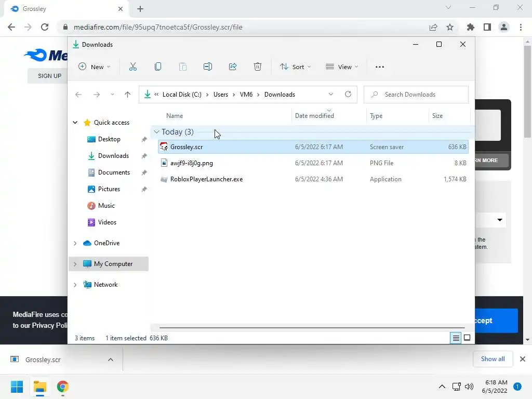Viewport: 532px width, 399px height.
Task: Expand the address bar history dropdown
Action: point(331,95)
